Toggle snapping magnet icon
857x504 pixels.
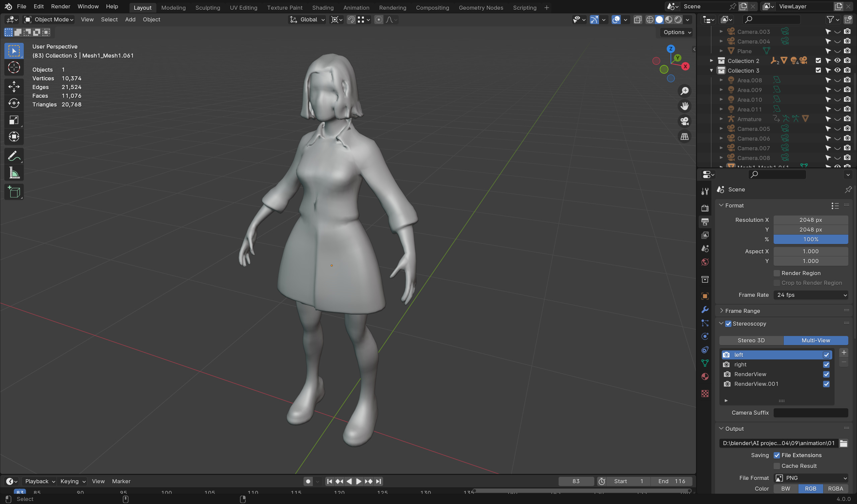[350, 20]
